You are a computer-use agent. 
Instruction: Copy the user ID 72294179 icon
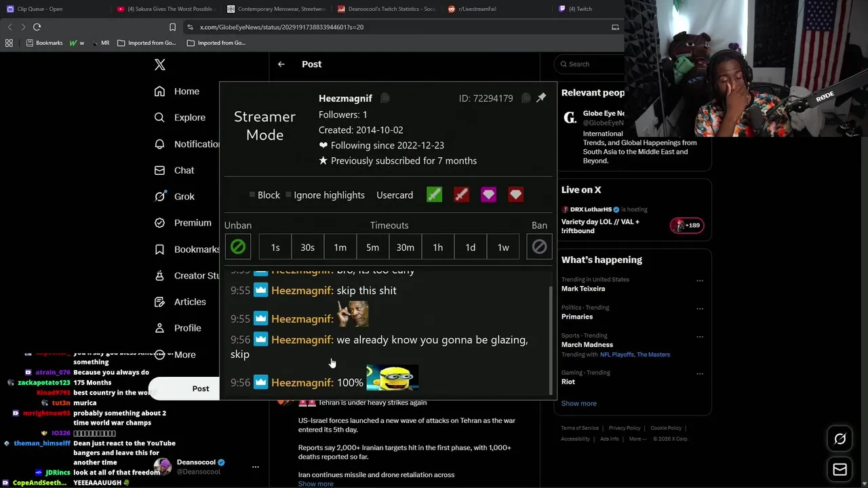tap(526, 98)
